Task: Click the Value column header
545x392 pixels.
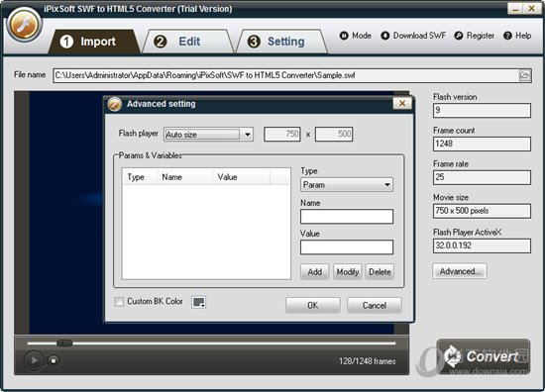Action: 241,177
